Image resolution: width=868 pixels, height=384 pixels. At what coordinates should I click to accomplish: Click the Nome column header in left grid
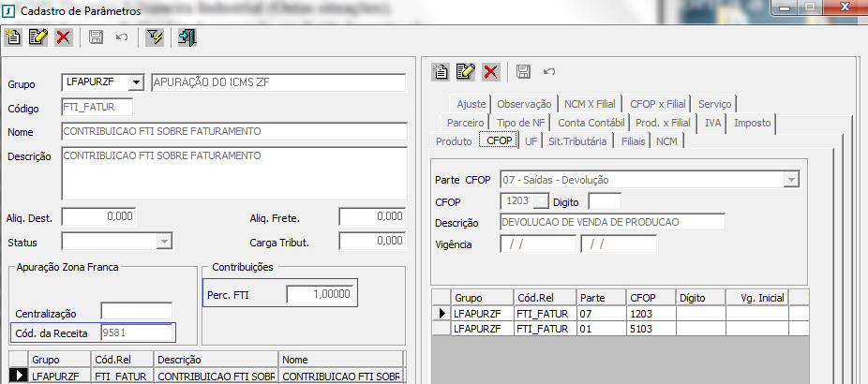(341, 360)
